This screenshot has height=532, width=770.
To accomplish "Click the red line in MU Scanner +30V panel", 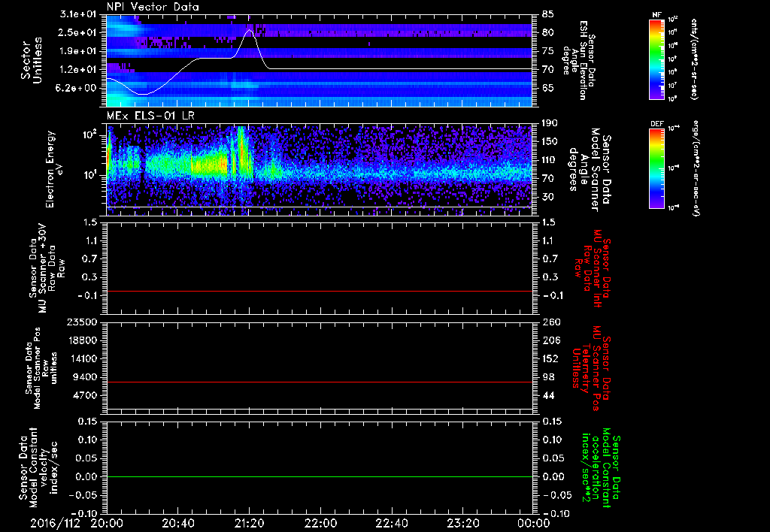I will tap(320, 291).
